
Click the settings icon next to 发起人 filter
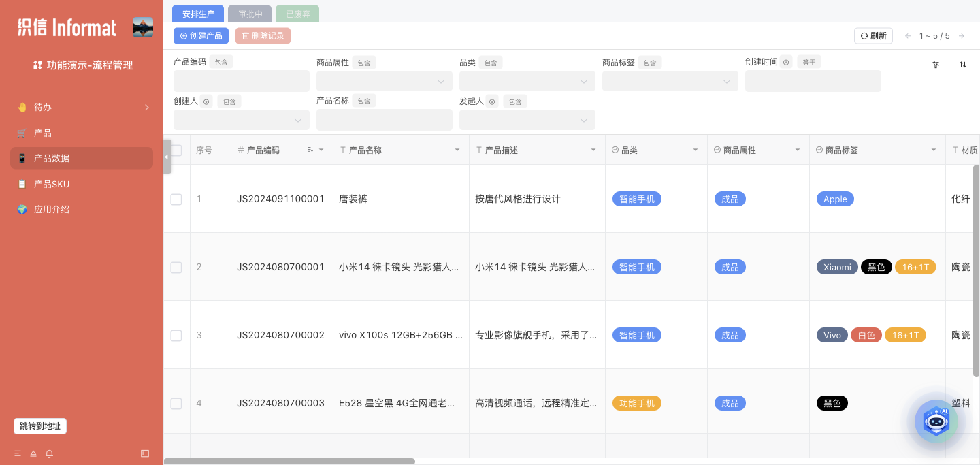pyautogui.click(x=492, y=101)
